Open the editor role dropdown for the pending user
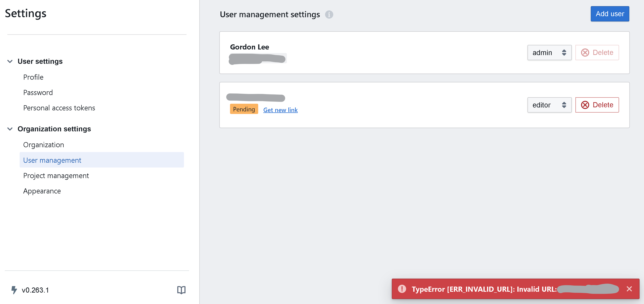644x304 pixels. click(549, 105)
